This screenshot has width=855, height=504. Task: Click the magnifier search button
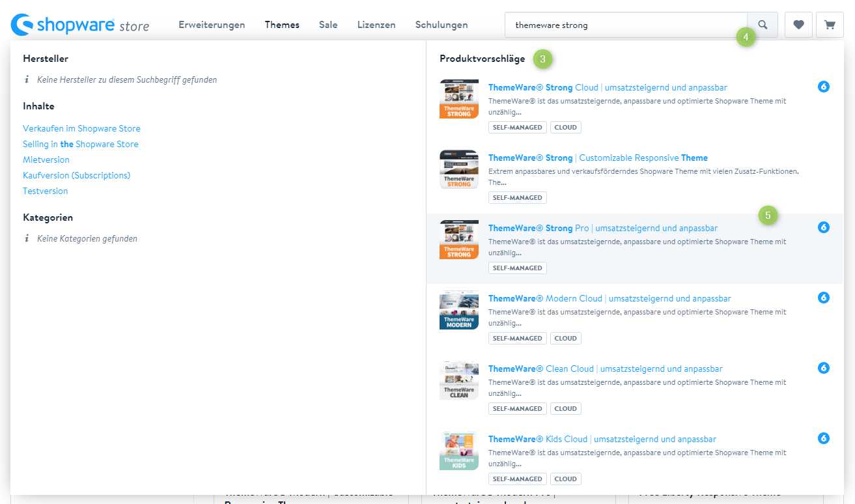tap(763, 25)
